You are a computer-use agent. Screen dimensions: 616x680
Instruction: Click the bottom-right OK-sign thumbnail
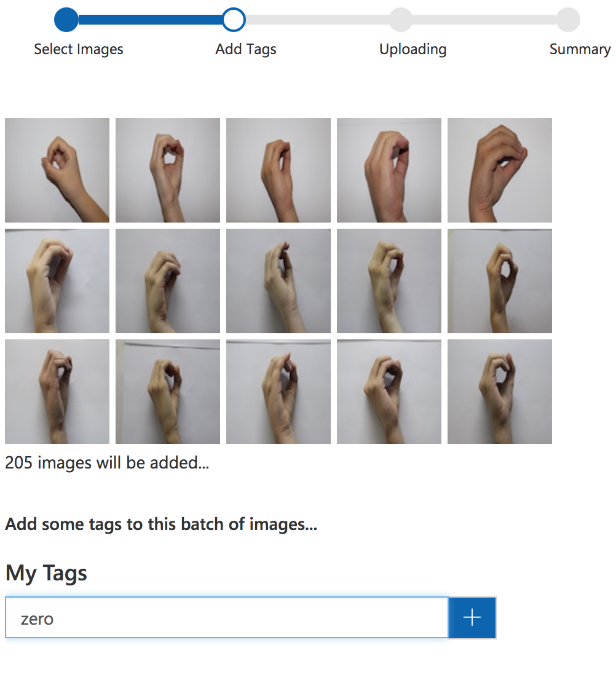point(499,391)
